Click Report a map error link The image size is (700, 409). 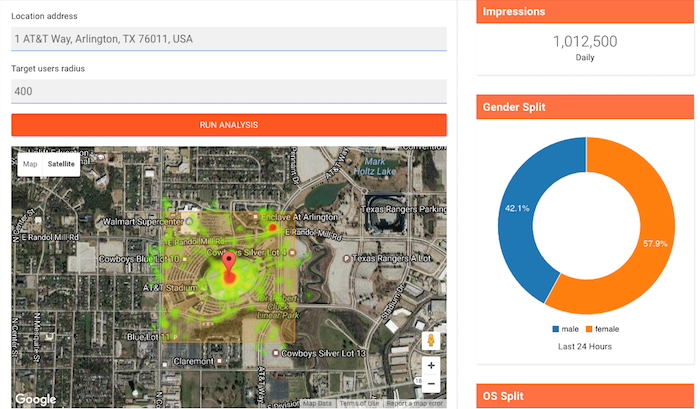point(414,403)
